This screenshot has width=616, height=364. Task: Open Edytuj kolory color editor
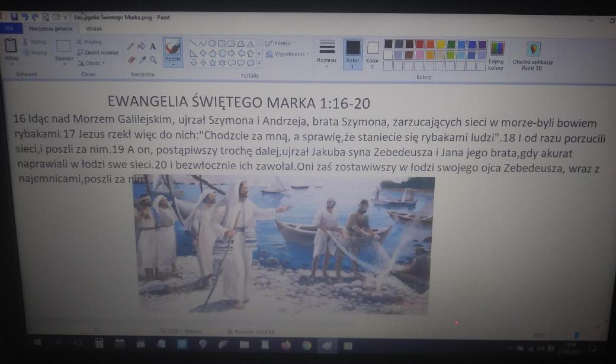point(496,55)
